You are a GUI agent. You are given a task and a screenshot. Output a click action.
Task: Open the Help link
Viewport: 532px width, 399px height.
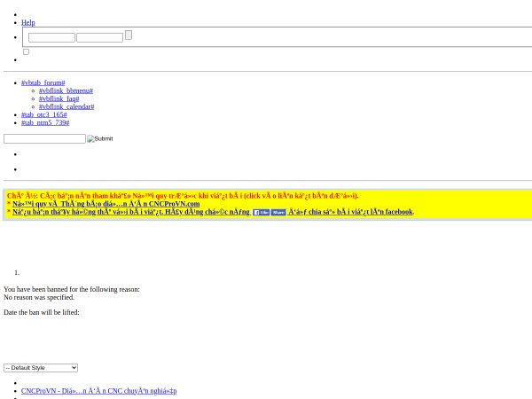point(28,22)
